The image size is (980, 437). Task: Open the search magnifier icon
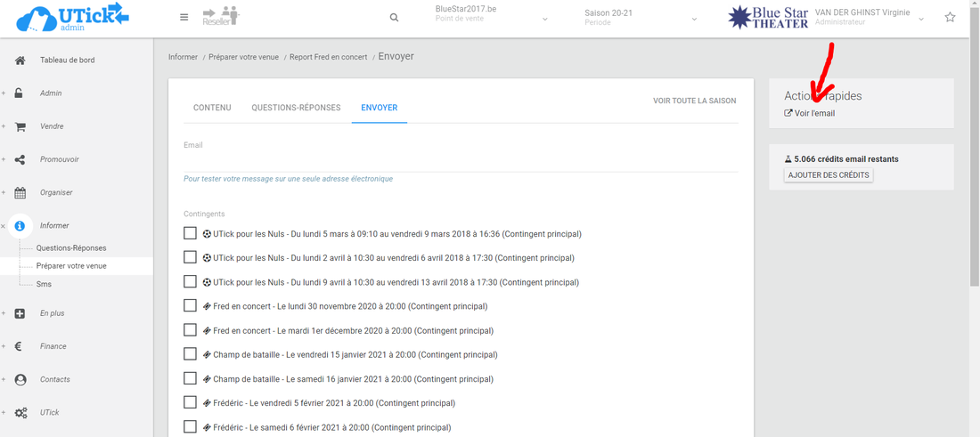pos(394,17)
